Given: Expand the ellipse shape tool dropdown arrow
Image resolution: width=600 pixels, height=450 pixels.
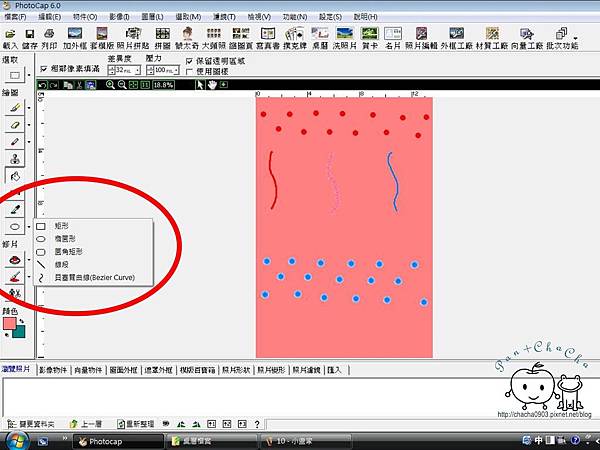Looking at the screenshot, I should tap(29, 227).
